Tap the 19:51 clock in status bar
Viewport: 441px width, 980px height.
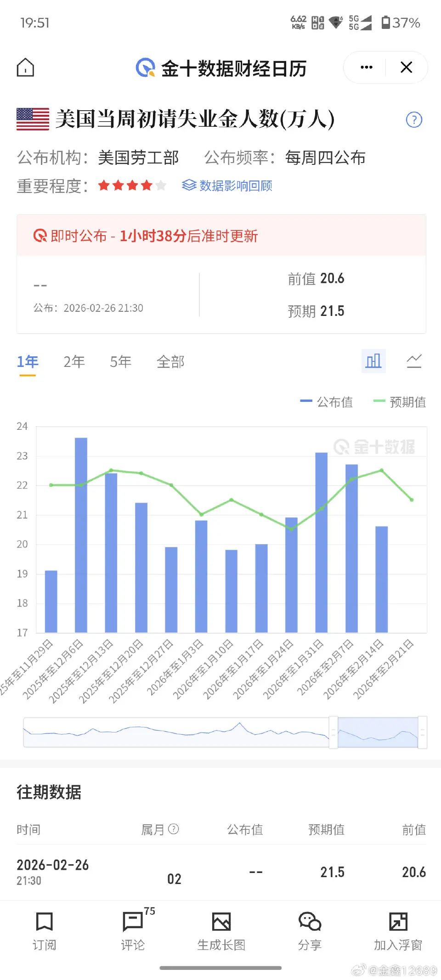click(35, 23)
